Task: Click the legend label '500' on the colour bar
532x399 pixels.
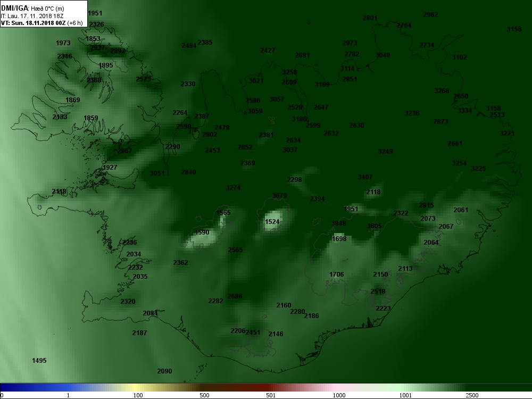Action: pos(204,395)
